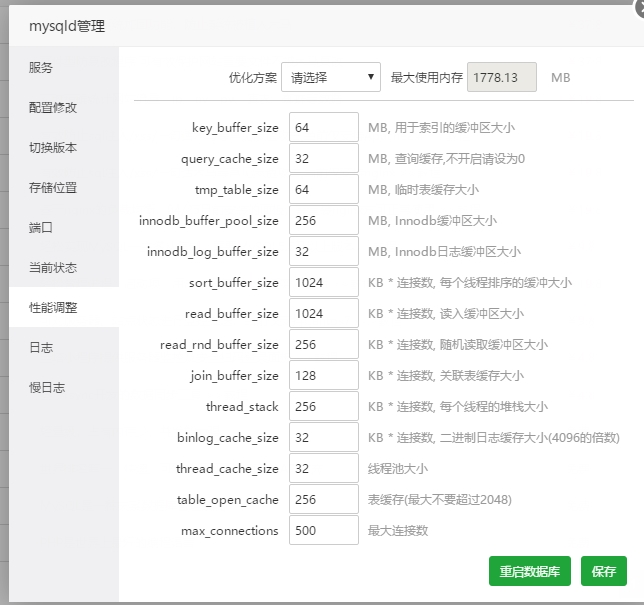
Task: Click description 'MB, 临时表缓存大小'
Action: (423, 190)
